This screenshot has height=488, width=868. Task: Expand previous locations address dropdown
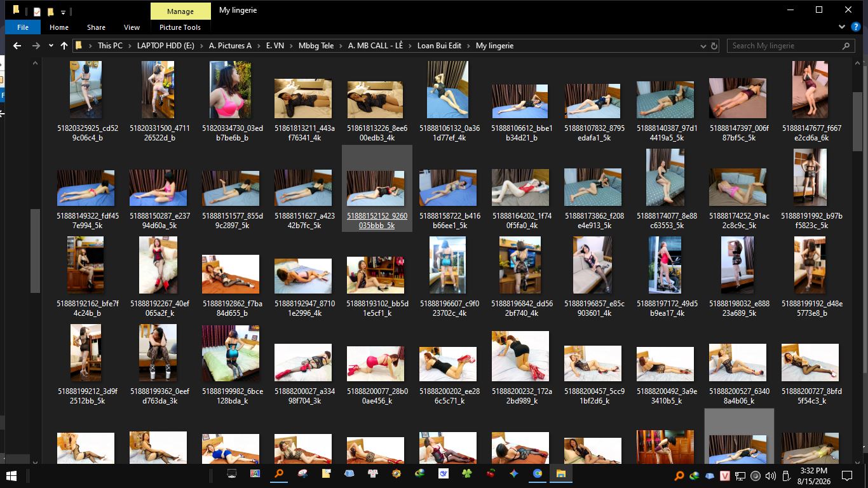click(x=703, y=46)
